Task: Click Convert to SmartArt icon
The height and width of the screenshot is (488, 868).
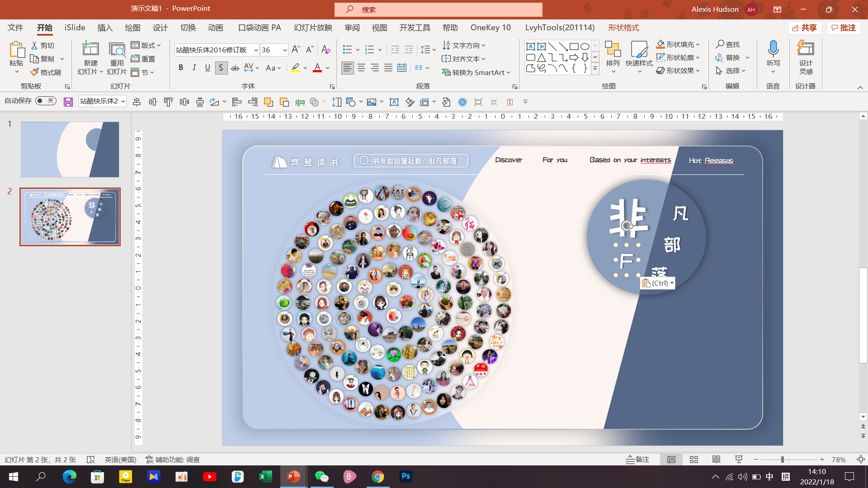Action: (446, 72)
